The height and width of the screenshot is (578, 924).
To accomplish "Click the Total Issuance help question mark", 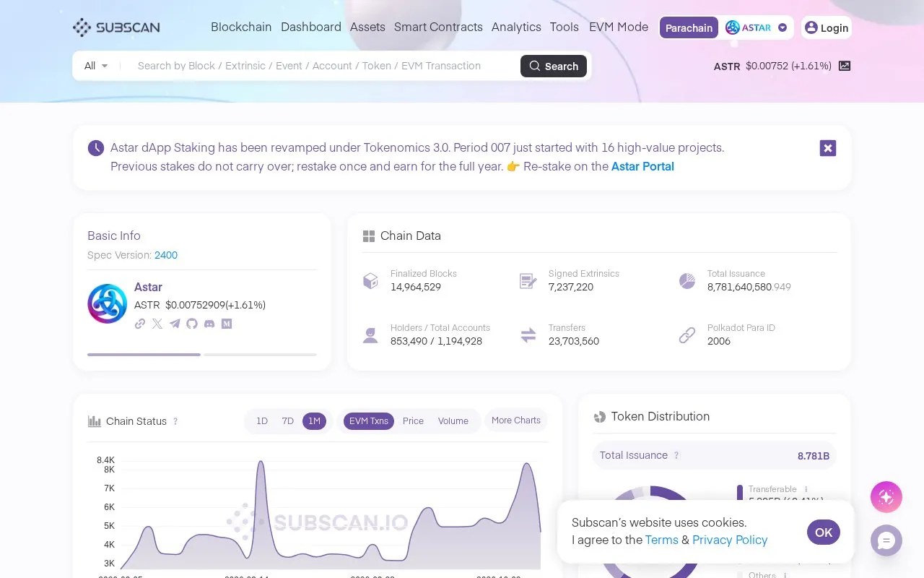I will pyautogui.click(x=676, y=455).
